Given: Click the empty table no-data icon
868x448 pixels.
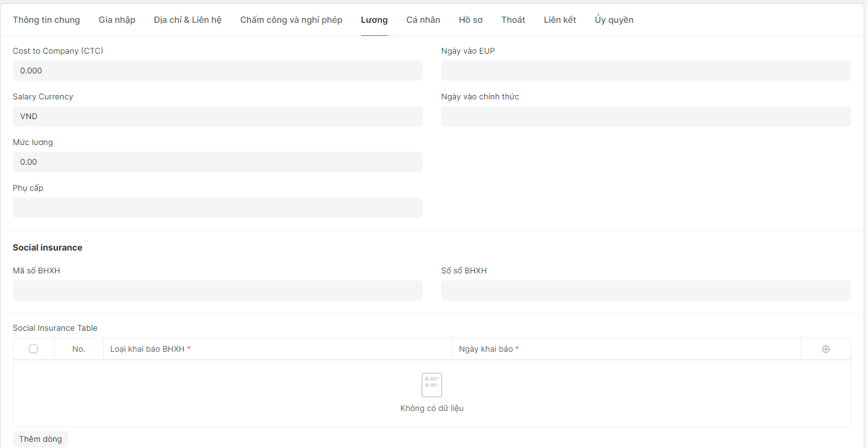Looking at the screenshot, I should click(431, 385).
